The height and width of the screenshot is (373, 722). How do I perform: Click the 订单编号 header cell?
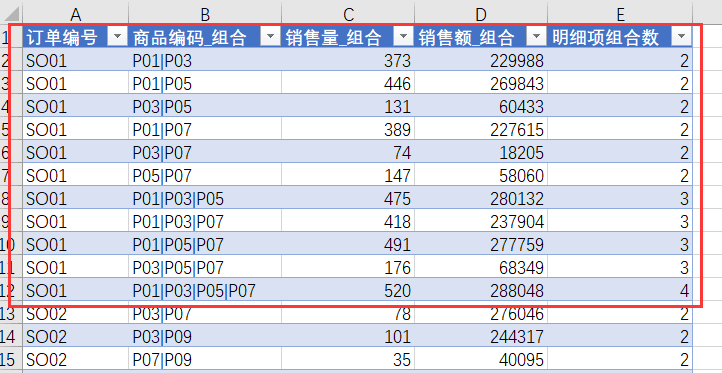click(x=76, y=37)
